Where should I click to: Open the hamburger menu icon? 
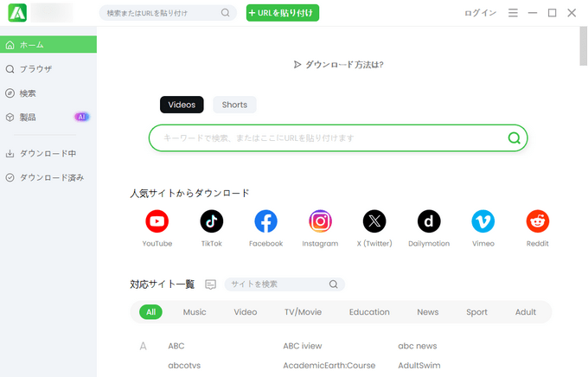[513, 13]
